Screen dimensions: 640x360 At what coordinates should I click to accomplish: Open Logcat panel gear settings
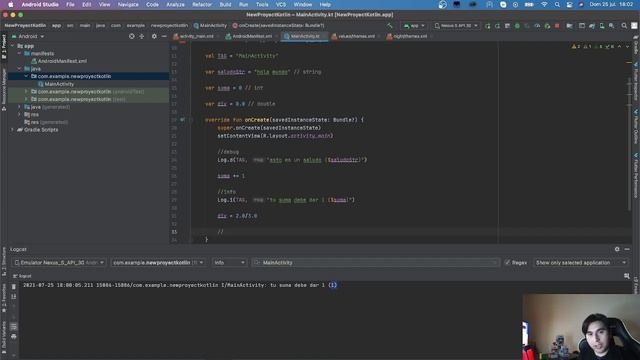point(617,249)
